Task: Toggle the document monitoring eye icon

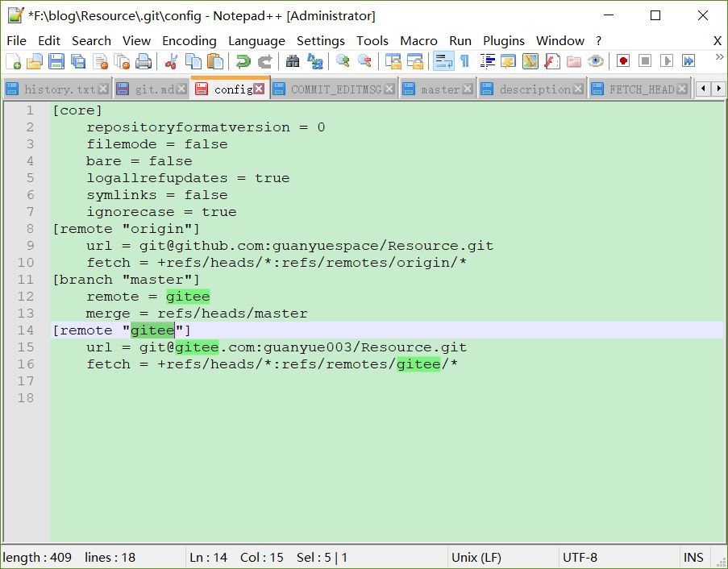Action: [x=595, y=61]
